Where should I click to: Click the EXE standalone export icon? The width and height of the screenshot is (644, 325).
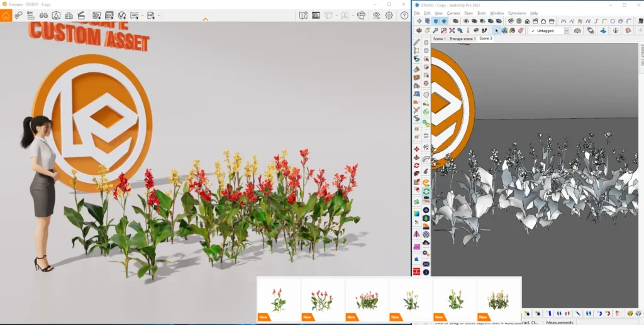click(151, 16)
